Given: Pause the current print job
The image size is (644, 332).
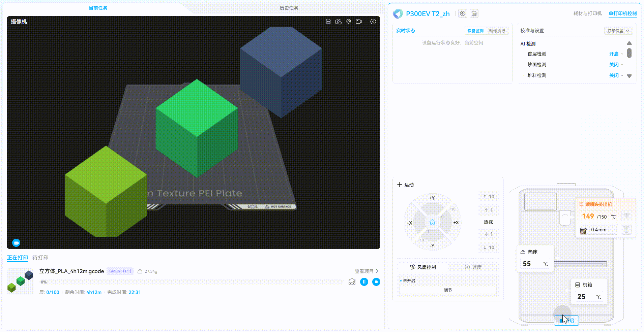Looking at the screenshot, I should tap(364, 282).
